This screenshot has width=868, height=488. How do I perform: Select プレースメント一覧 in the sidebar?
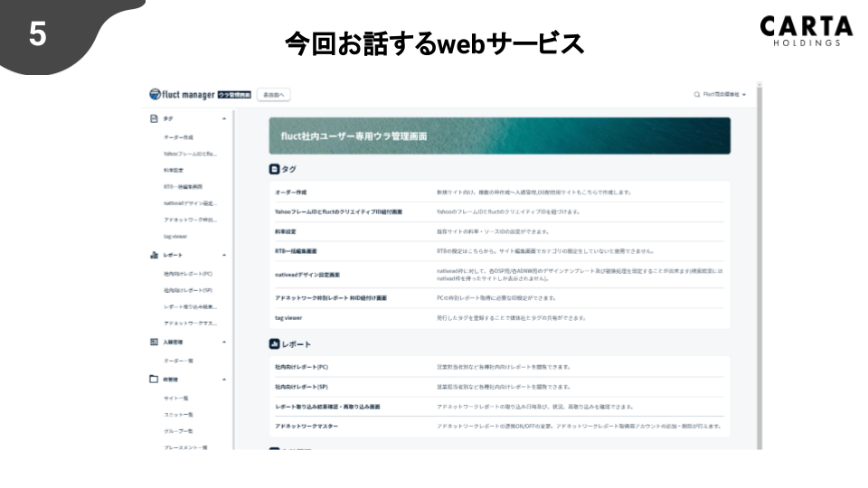(185, 447)
